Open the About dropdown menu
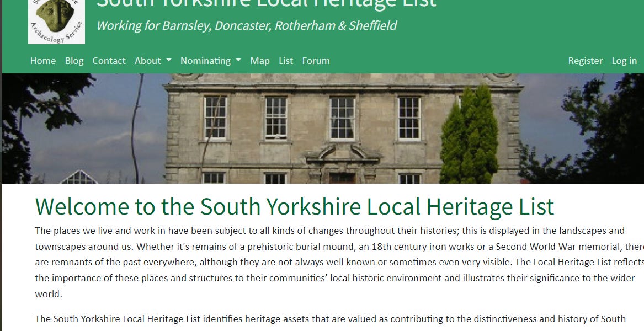Viewport: 644px width, 331px height. click(x=148, y=61)
